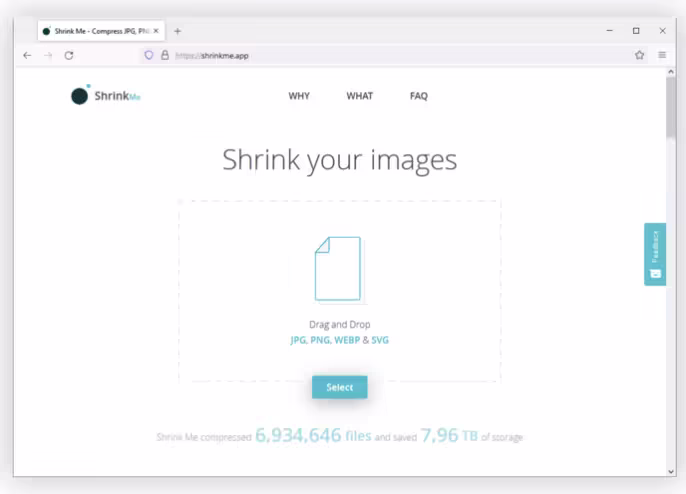This screenshot has width=686, height=494.
Task: Select the Shrink Me browser tab
Action: (x=95, y=31)
